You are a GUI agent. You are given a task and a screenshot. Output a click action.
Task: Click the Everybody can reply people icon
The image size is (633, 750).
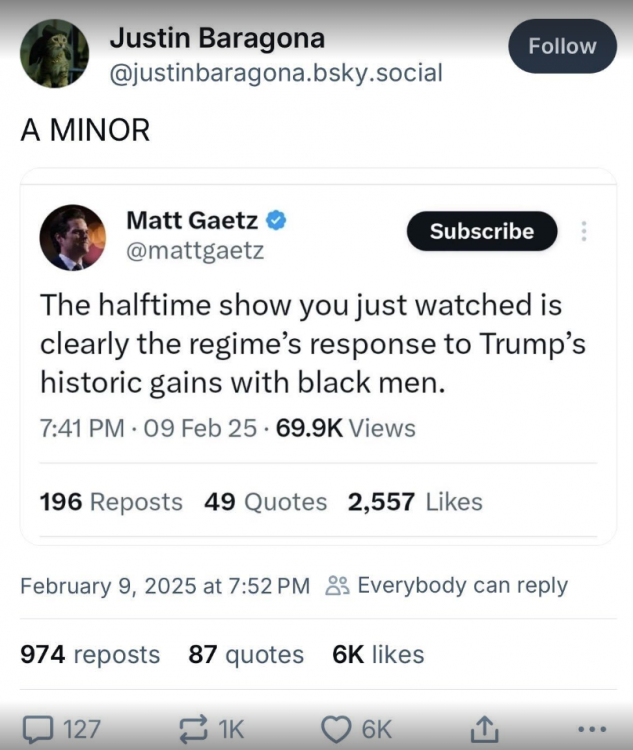click(x=336, y=586)
